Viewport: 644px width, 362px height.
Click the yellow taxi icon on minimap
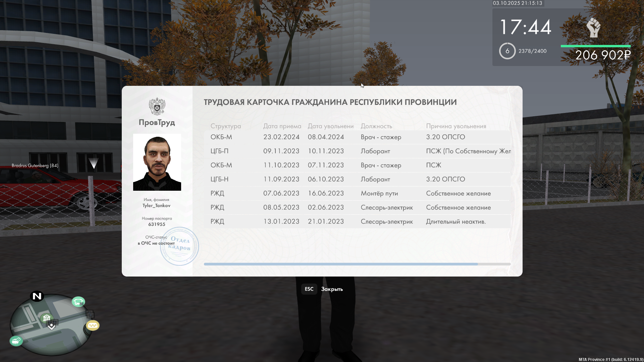[93, 325]
